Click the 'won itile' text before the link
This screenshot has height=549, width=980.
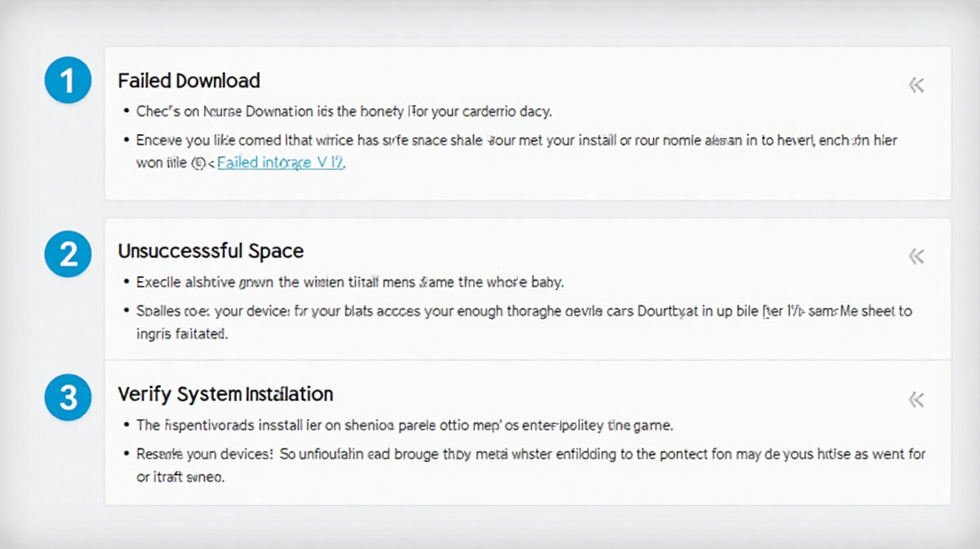tap(162, 163)
